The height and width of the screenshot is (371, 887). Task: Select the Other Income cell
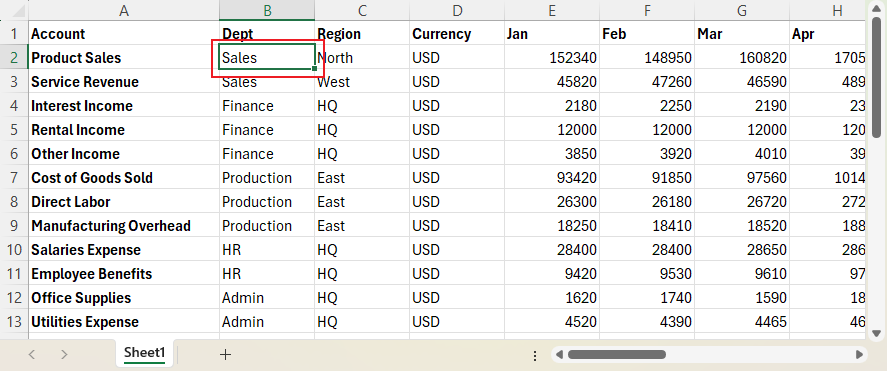click(124, 154)
